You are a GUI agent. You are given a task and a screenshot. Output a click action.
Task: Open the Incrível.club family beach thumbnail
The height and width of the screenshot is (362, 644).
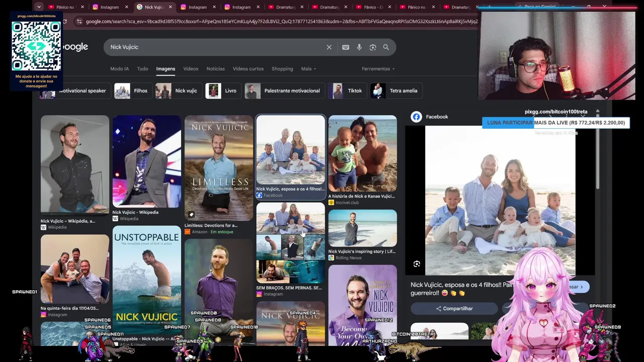pos(363,153)
